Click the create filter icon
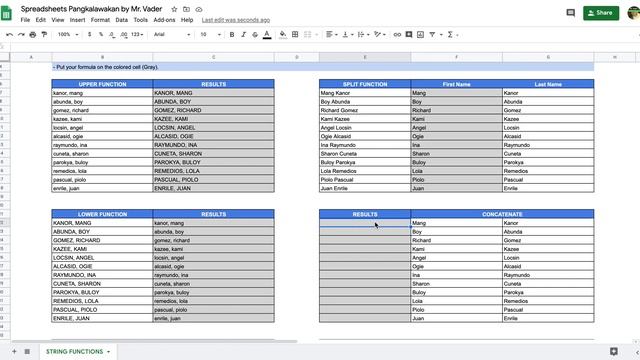This screenshot has height=360, width=640. (x=432, y=35)
